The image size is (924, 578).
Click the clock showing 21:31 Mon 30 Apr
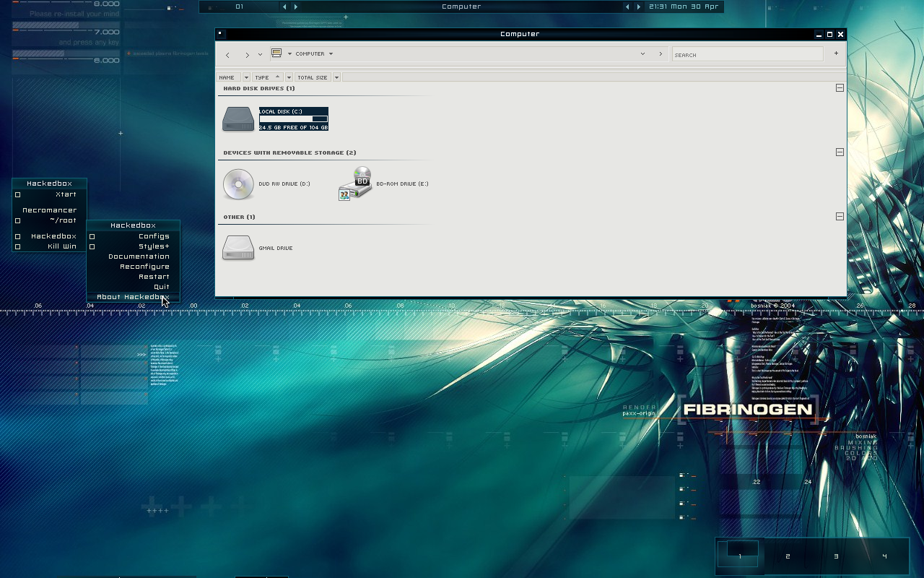684,7
